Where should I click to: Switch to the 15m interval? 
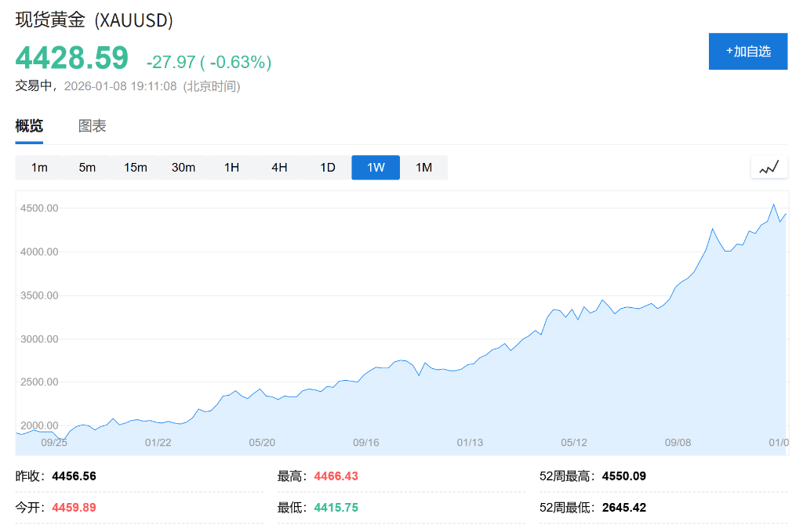(x=135, y=167)
